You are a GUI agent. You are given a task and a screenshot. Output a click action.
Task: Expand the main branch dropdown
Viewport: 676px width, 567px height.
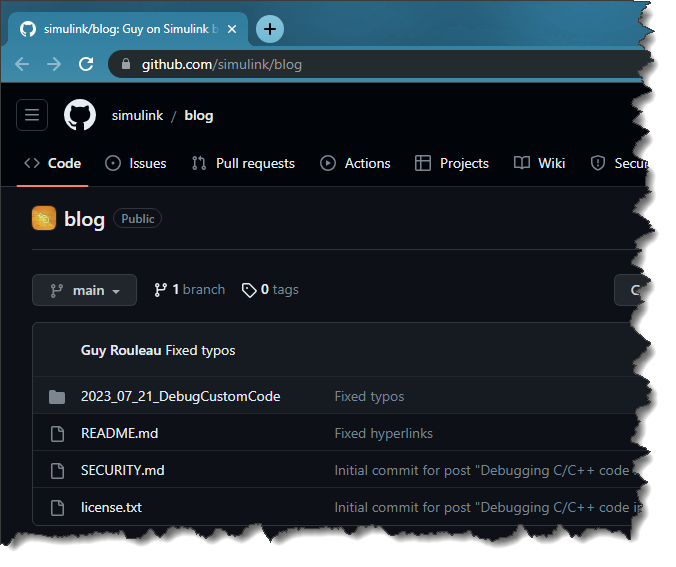tap(85, 290)
